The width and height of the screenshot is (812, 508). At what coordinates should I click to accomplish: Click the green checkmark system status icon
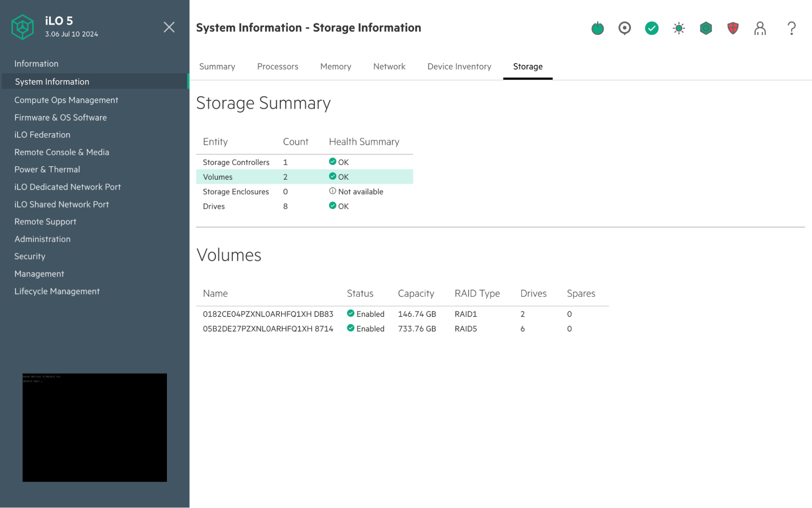(652, 28)
